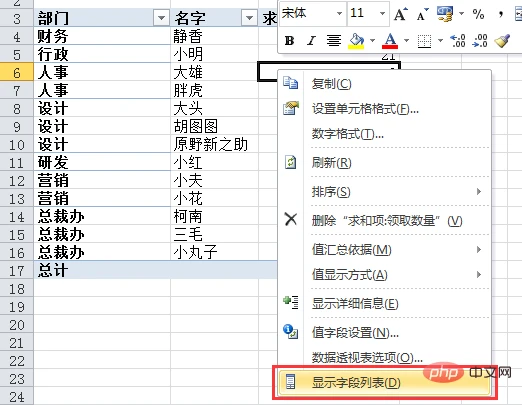Select cell containing 静香

coord(214,36)
